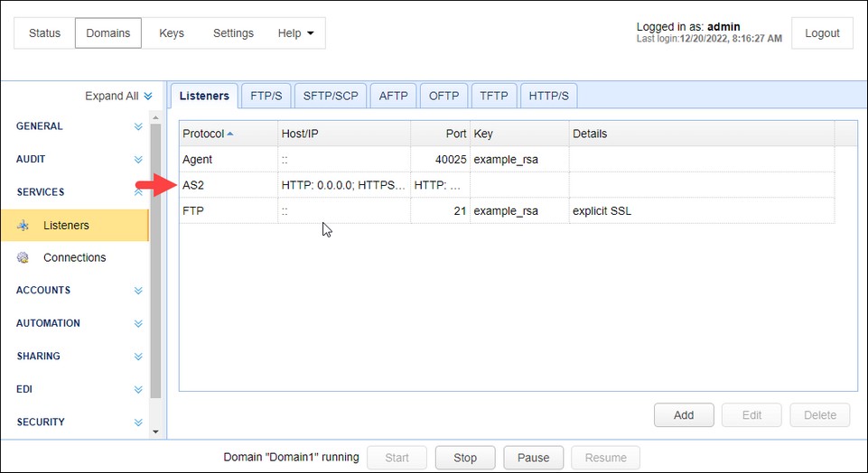Click the sidebar scroll down arrow
This screenshot has height=473, width=868.
point(155,431)
